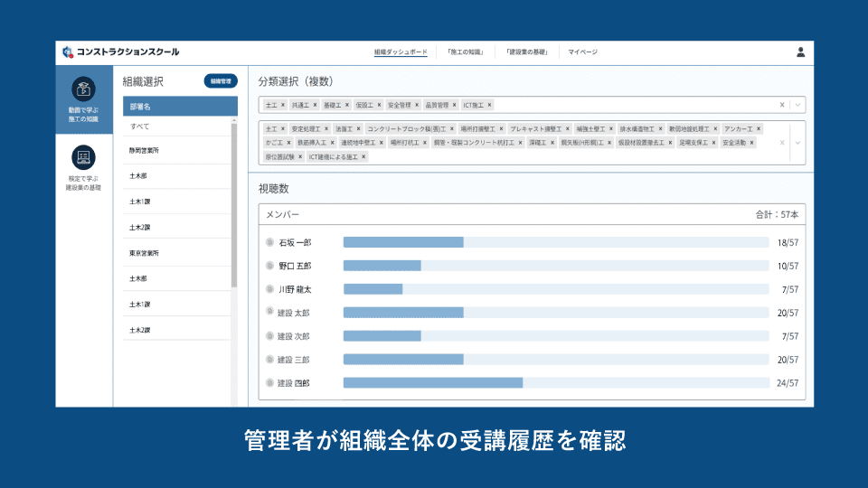Open the 「施工の知識」 nav item
The width and height of the screenshot is (868, 488).
tap(465, 52)
